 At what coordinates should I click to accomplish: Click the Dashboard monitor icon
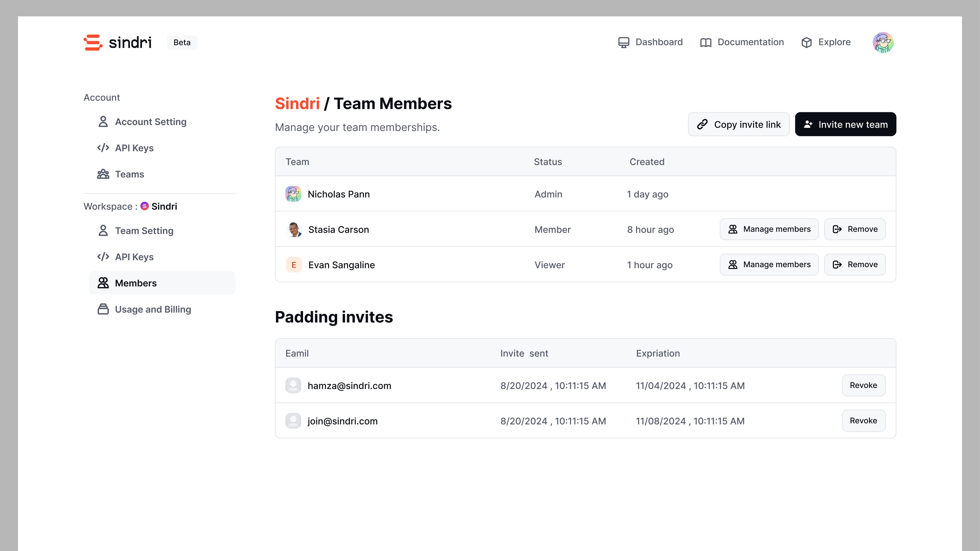coord(624,42)
